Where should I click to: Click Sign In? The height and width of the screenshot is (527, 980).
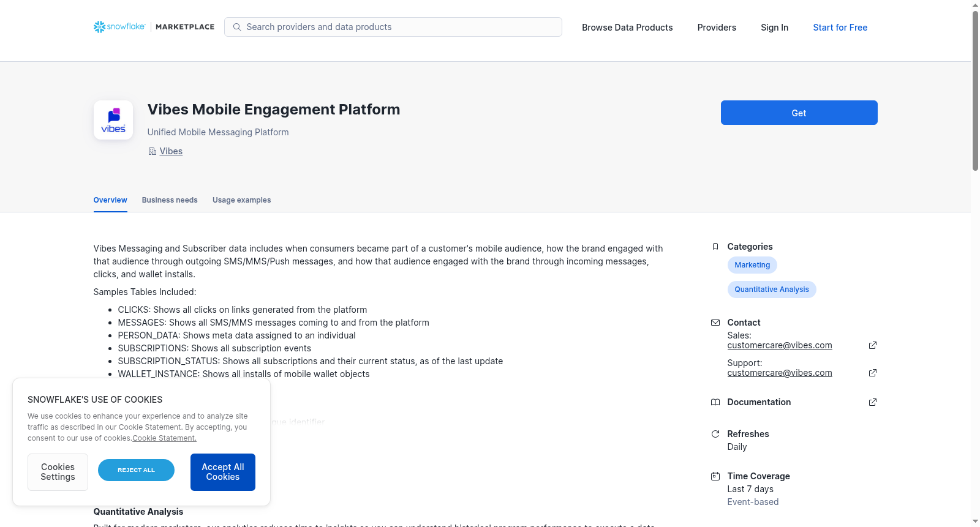[774, 28]
